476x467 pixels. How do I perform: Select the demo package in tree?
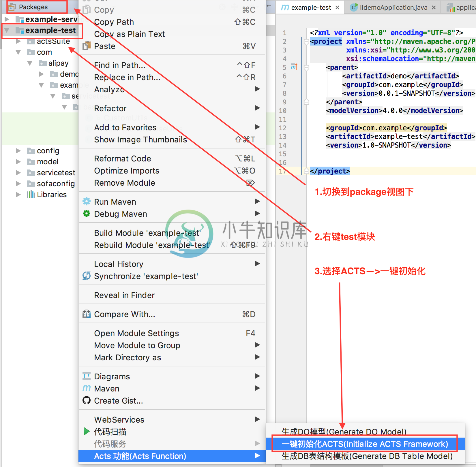(x=69, y=74)
